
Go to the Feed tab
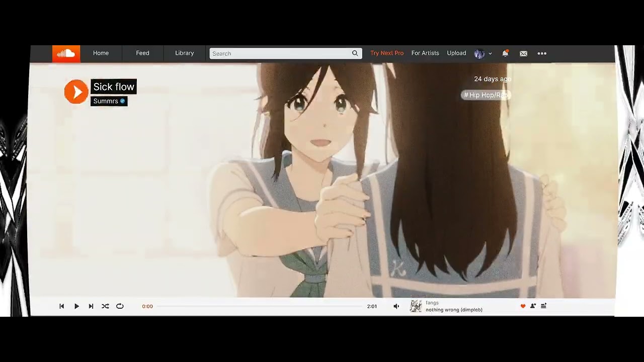[142, 53]
